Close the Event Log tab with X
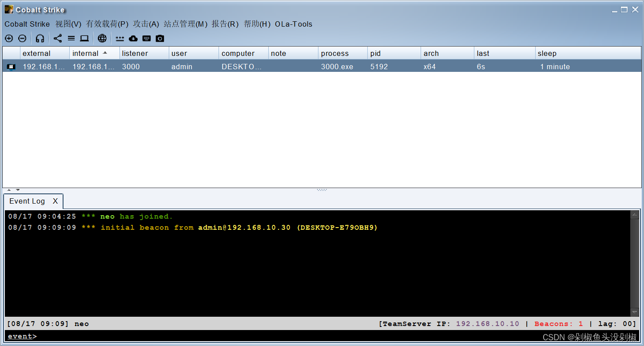 pos(55,201)
